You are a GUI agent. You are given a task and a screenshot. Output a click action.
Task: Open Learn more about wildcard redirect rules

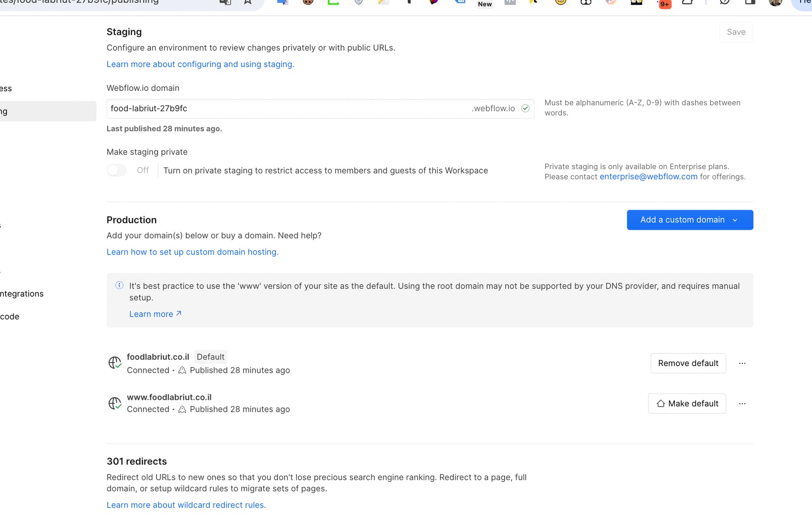pos(186,505)
